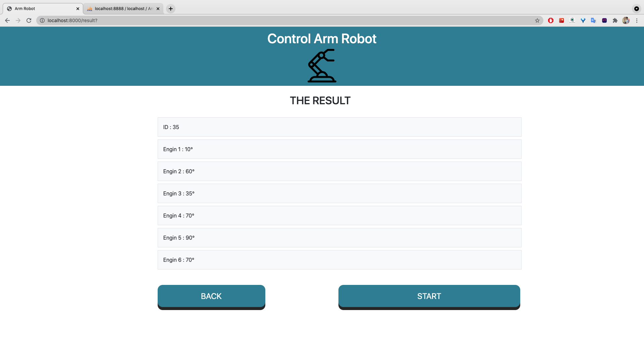The width and height of the screenshot is (644, 362).
Task: Click the robot arm logo
Action: click(x=321, y=66)
